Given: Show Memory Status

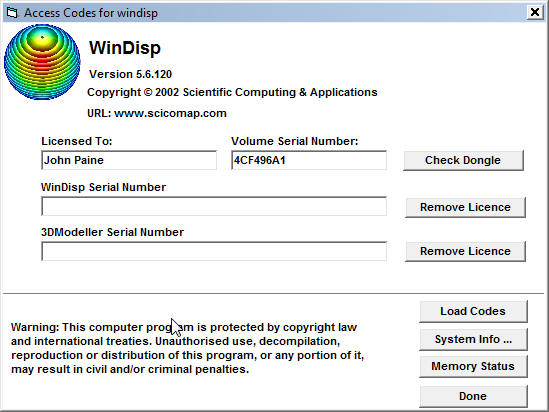Looking at the screenshot, I should (473, 366).
